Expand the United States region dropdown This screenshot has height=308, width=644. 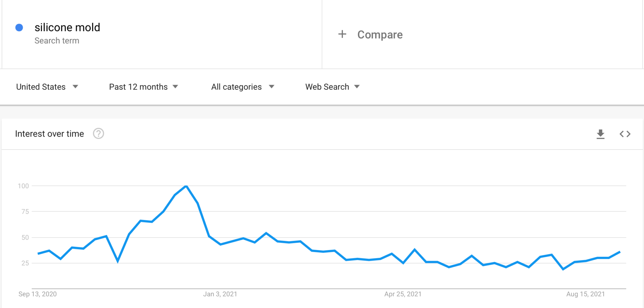click(47, 87)
